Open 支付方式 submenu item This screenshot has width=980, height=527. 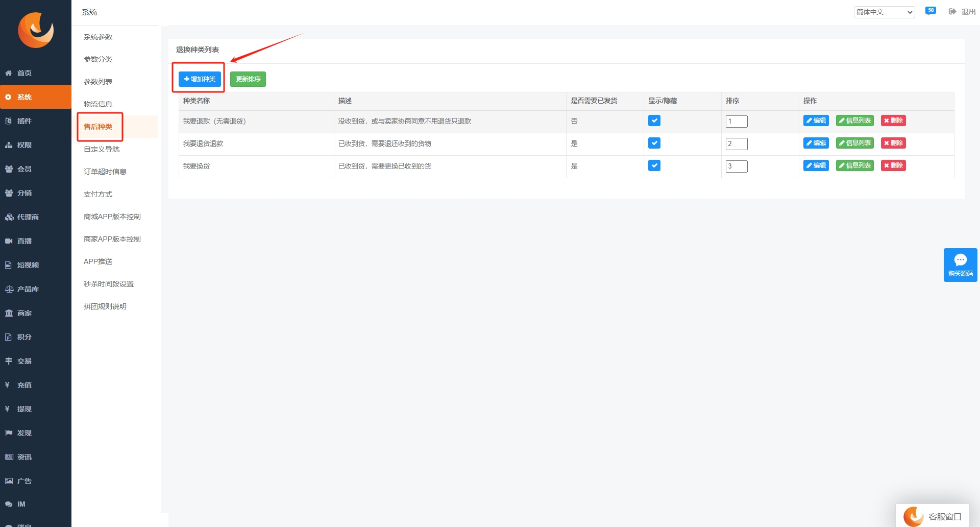[x=98, y=194]
